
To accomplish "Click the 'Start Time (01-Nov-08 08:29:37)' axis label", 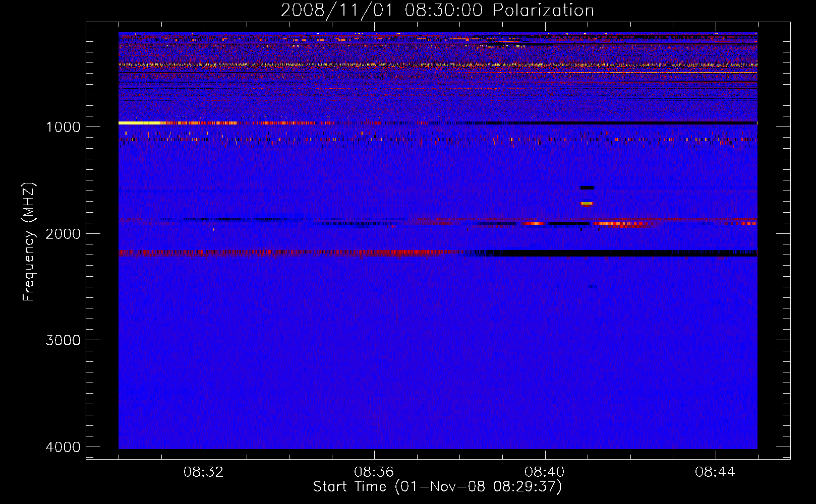I will click(x=437, y=487).
